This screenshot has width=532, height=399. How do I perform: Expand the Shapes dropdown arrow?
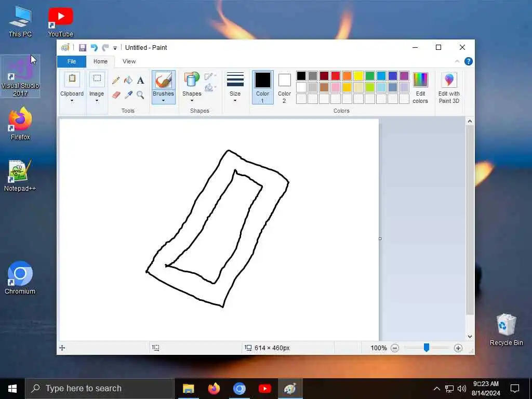(x=192, y=101)
